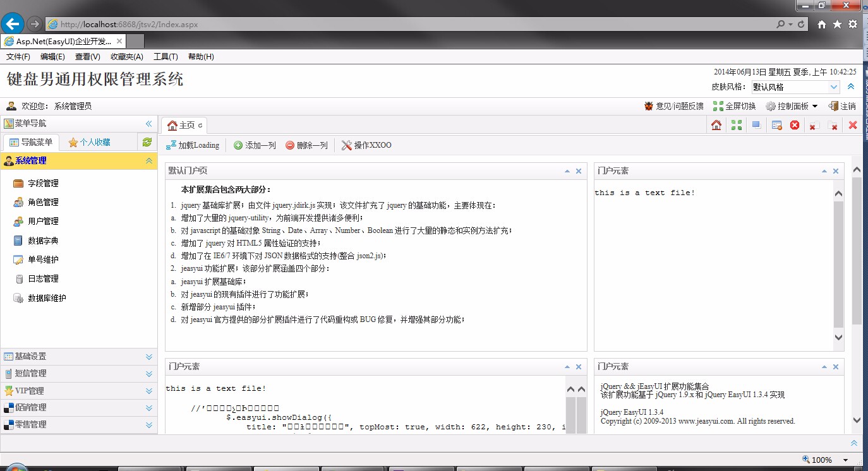Screen dimensions: 868x471
Task: Collapse the 系统管理 accordion section
Action: point(150,160)
